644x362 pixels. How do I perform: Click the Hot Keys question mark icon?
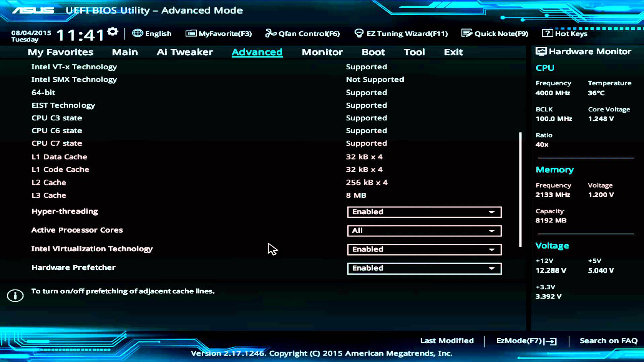pyautogui.click(x=547, y=33)
